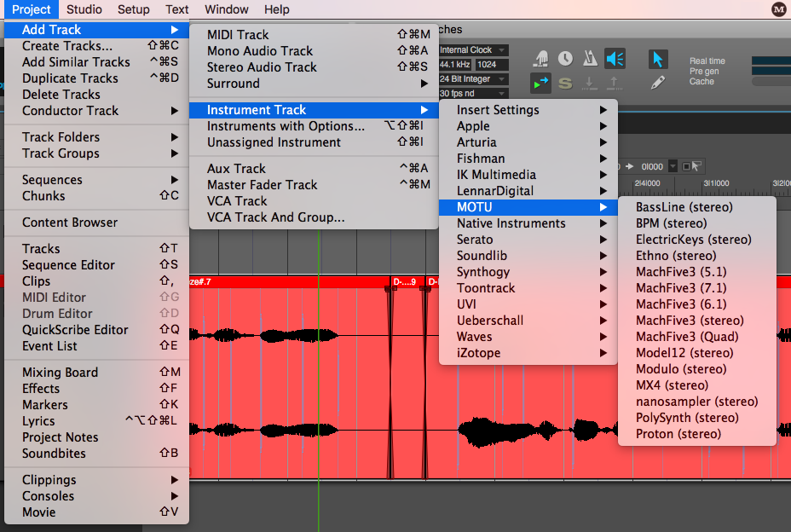Viewport: 791px width, 532px height.
Task: Choose MIDI Track from Add Track
Action: coord(314,35)
